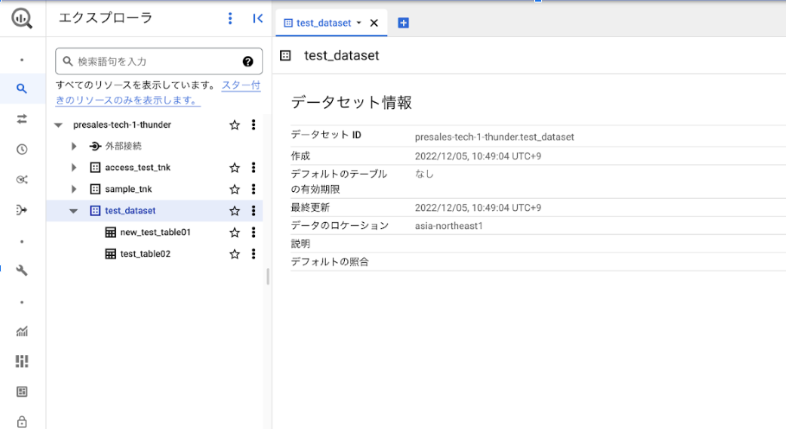Click the lock icon in left navigation
The image size is (786, 429).
tap(21, 421)
